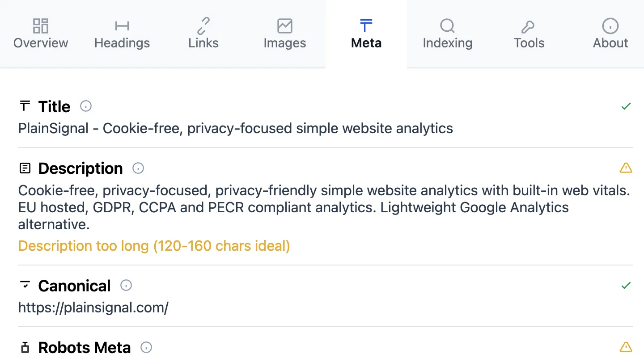
Task: Switch to the Headings tab
Action: (x=122, y=34)
